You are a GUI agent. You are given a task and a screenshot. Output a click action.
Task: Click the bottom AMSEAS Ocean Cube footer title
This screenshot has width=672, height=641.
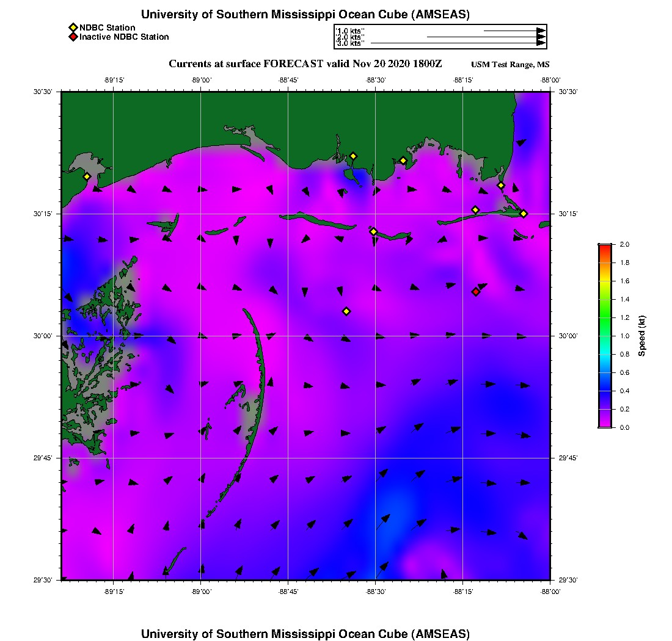coord(305,633)
